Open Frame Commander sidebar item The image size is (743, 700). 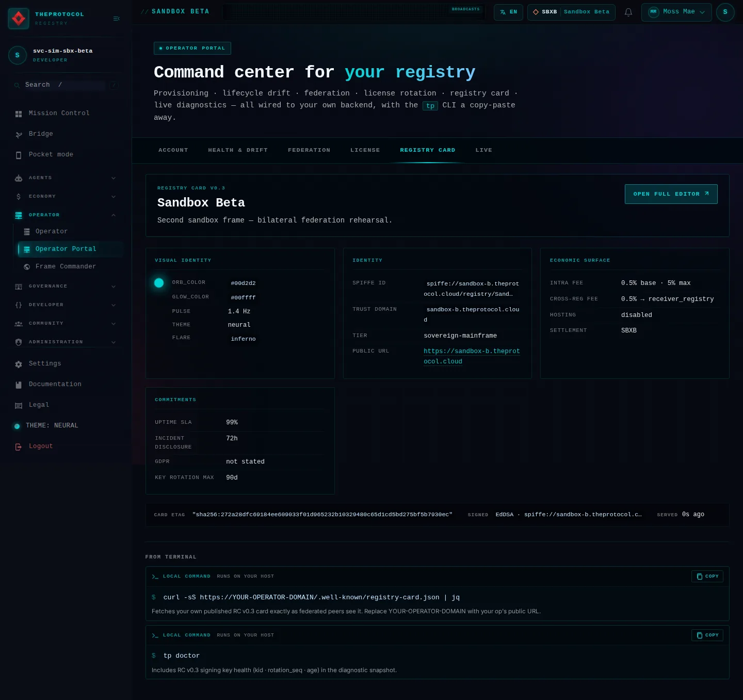70,267
